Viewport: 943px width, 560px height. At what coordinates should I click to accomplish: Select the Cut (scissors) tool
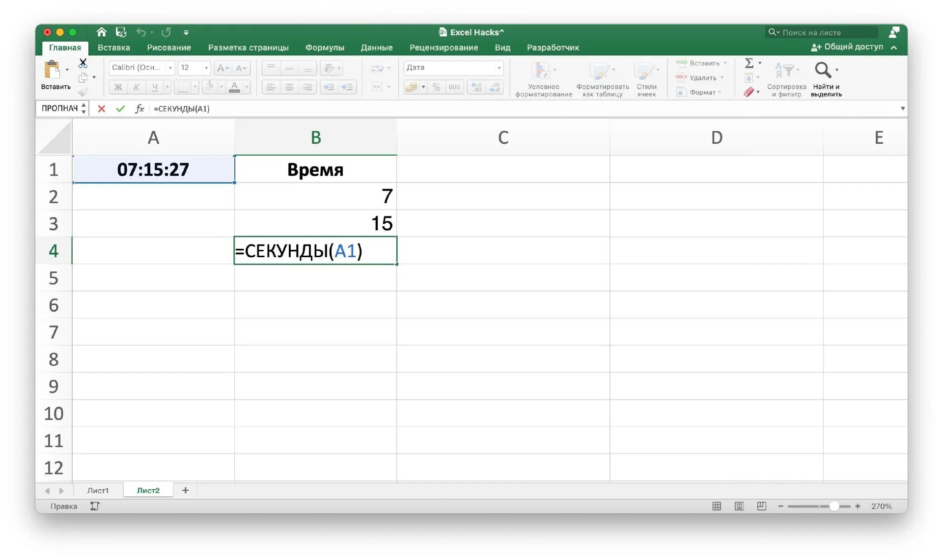pyautogui.click(x=83, y=63)
